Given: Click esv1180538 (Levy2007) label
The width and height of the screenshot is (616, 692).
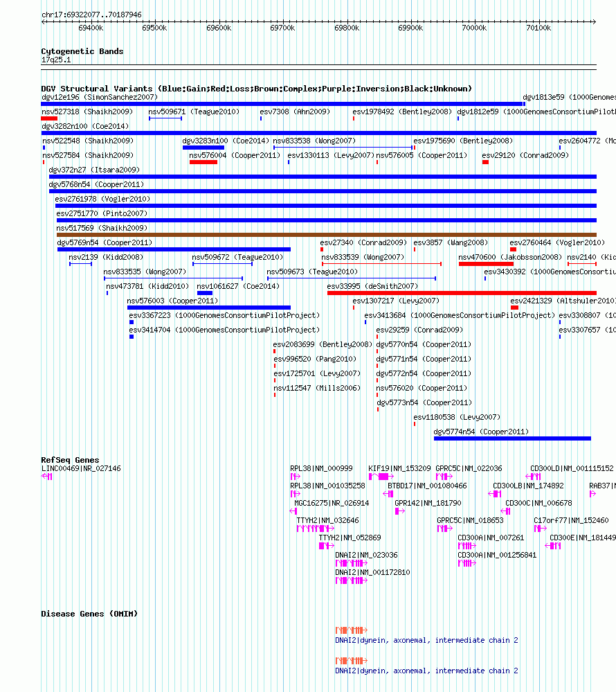Looking at the screenshot, I should pyautogui.click(x=457, y=418).
